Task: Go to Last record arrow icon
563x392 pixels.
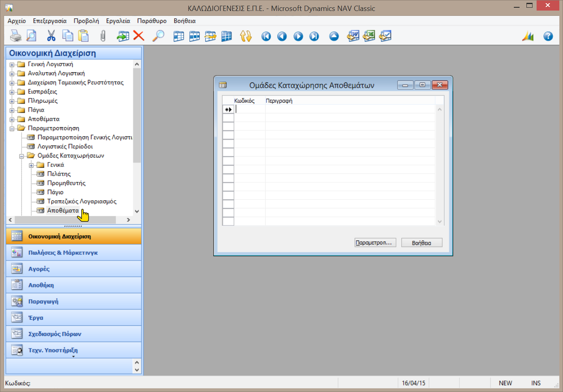Action: [314, 37]
